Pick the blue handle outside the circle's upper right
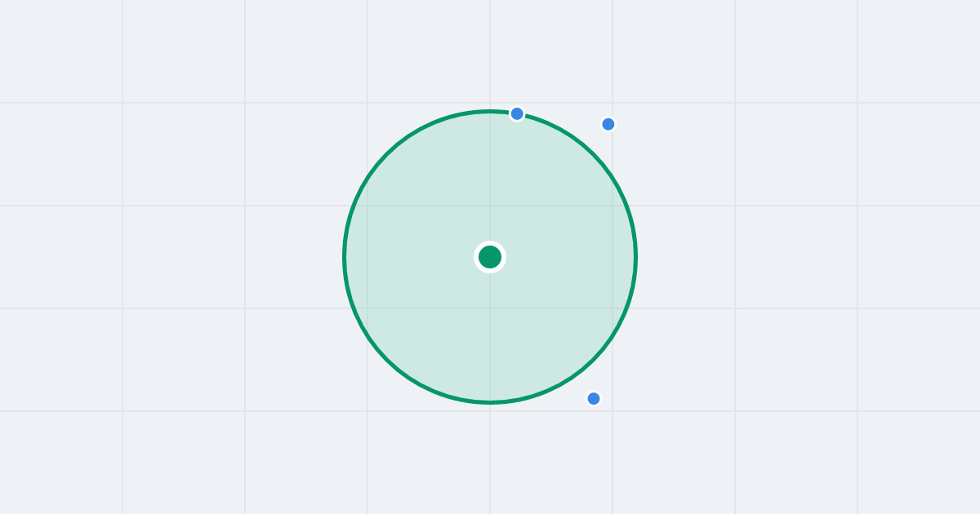Image resolution: width=980 pixels, height=514 pixels. (x=608, y=124)
